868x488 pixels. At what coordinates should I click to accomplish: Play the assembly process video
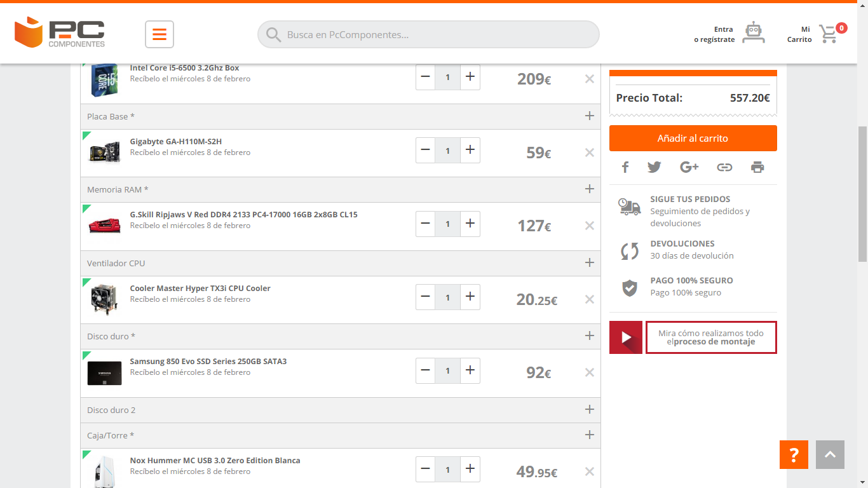626,337
